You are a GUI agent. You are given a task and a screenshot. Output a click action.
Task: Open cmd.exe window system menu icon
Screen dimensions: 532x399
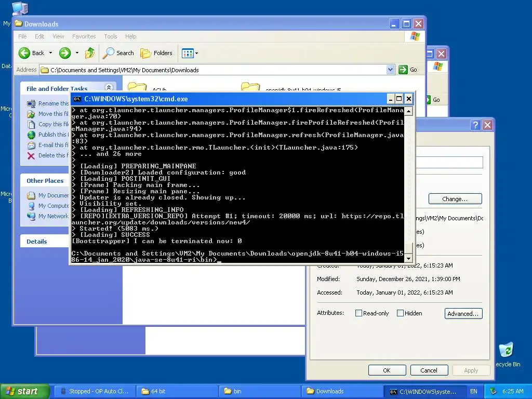(77, 99)
